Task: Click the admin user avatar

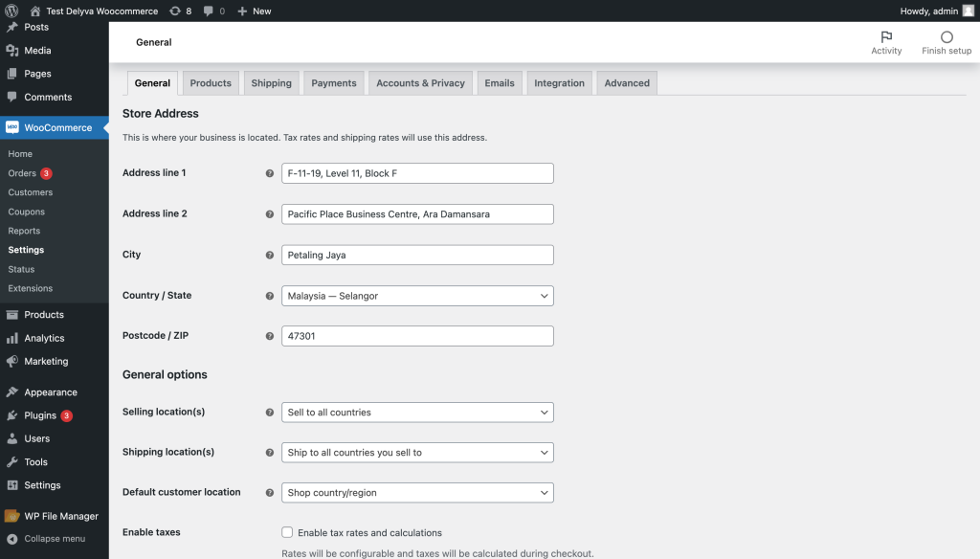Action: (969, 11)
